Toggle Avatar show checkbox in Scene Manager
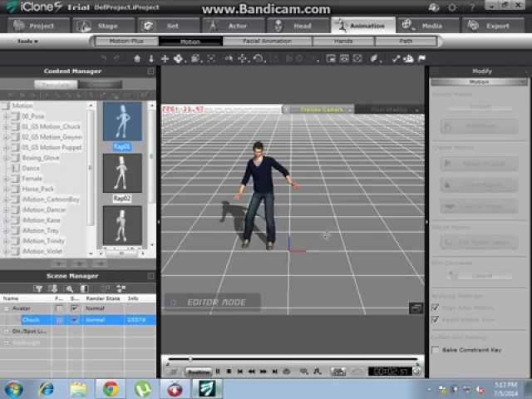Screen dimensions: 532x399 coord(74,308)
